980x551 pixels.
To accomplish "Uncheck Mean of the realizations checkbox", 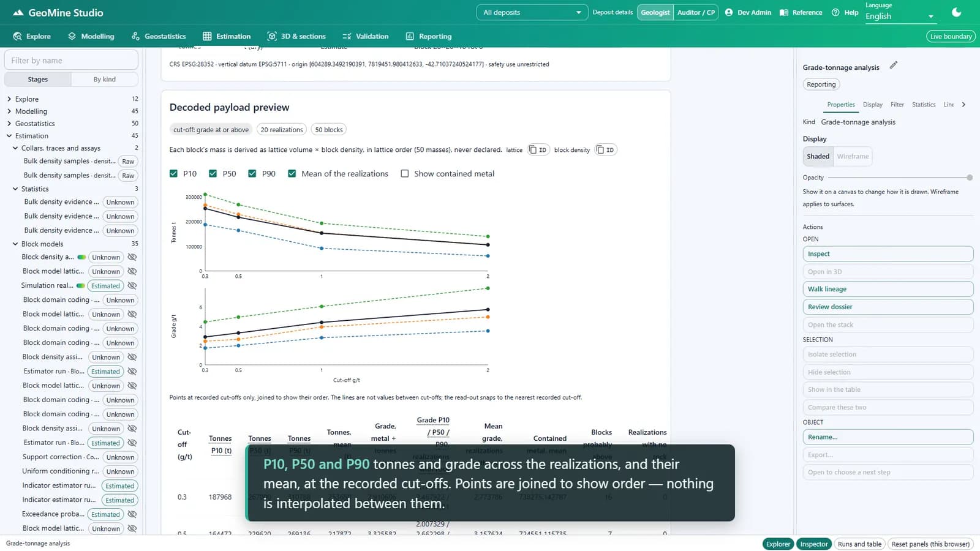I will 292,174.
